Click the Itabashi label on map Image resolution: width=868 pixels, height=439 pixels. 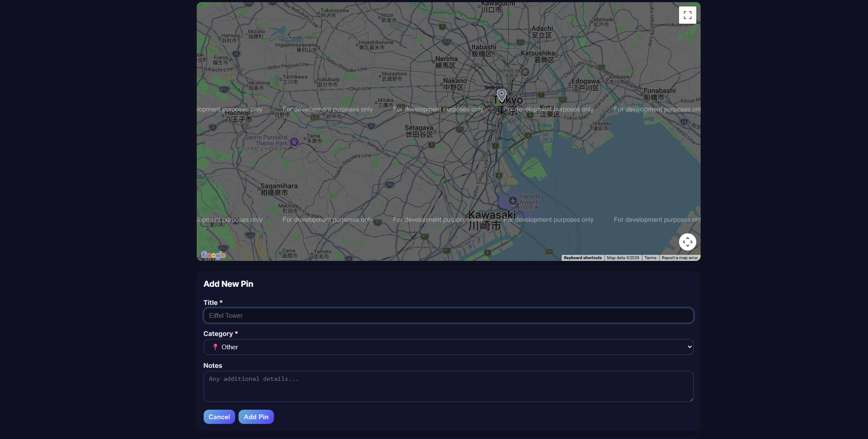click(484, 50)
